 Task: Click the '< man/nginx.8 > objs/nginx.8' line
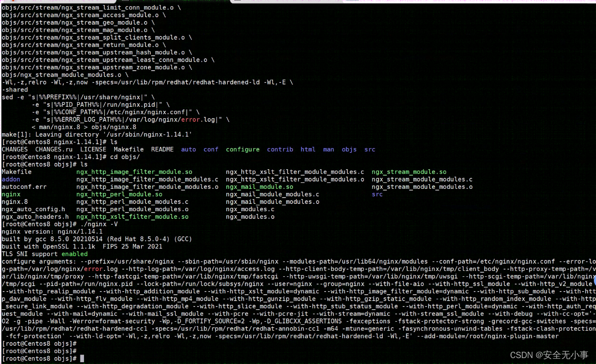click(84, 127)
